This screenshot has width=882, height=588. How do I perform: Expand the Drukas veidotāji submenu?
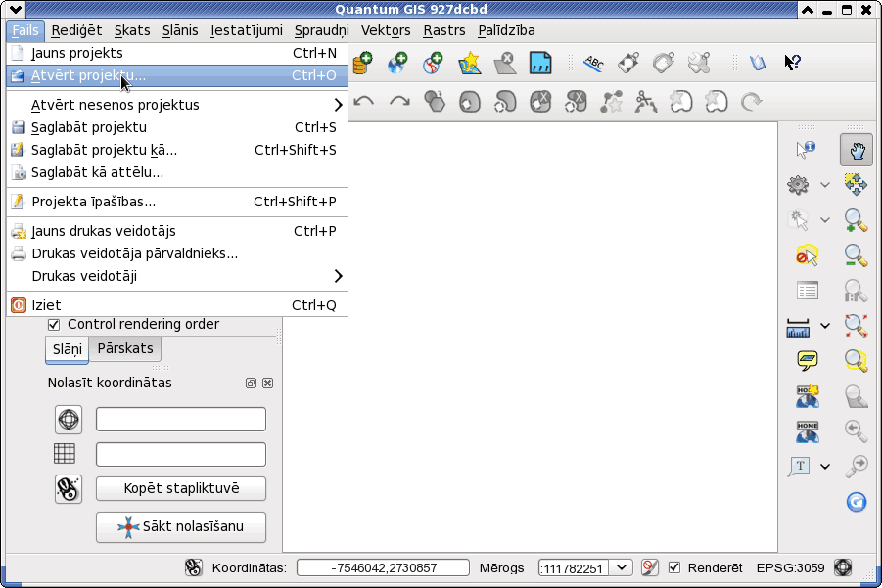(176, 276)
